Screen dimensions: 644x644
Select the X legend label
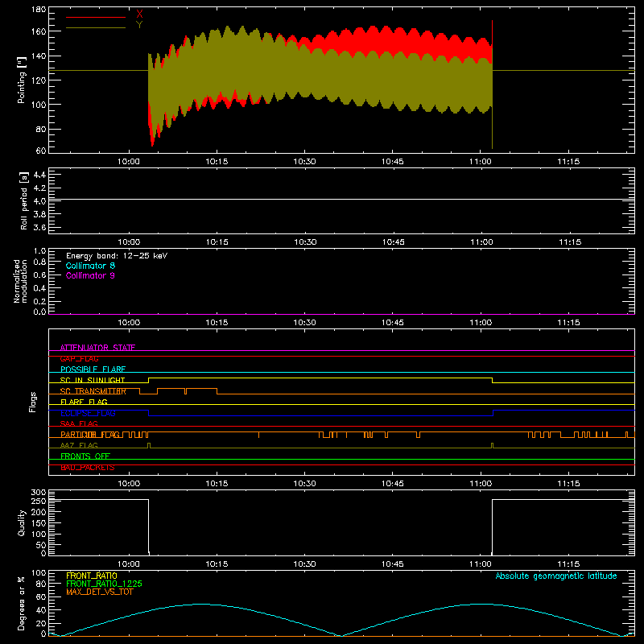139,14
